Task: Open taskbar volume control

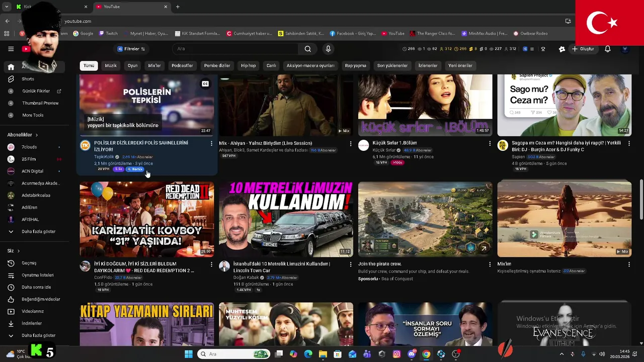Action: point(602,354)
